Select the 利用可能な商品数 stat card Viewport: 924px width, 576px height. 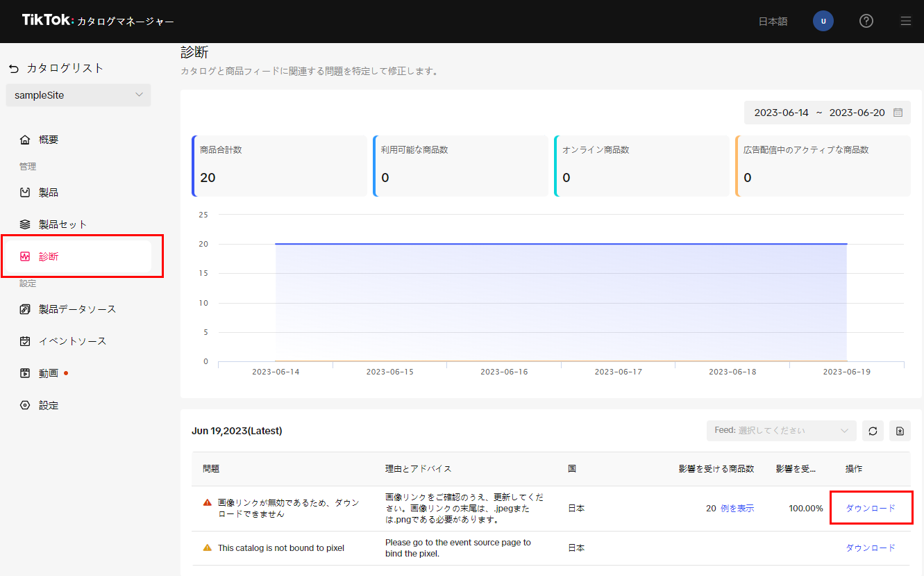pyautogui.click(x=460, y=166)
